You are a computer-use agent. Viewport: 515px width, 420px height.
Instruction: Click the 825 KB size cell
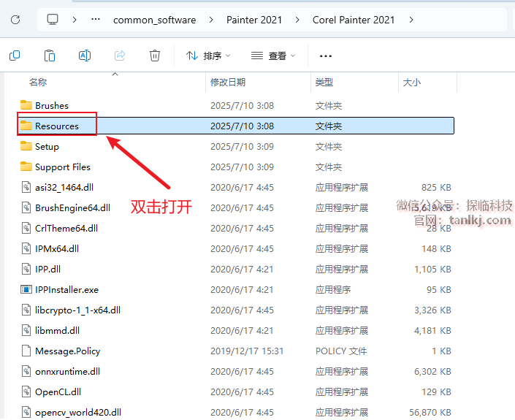click(x=436, y=188)
